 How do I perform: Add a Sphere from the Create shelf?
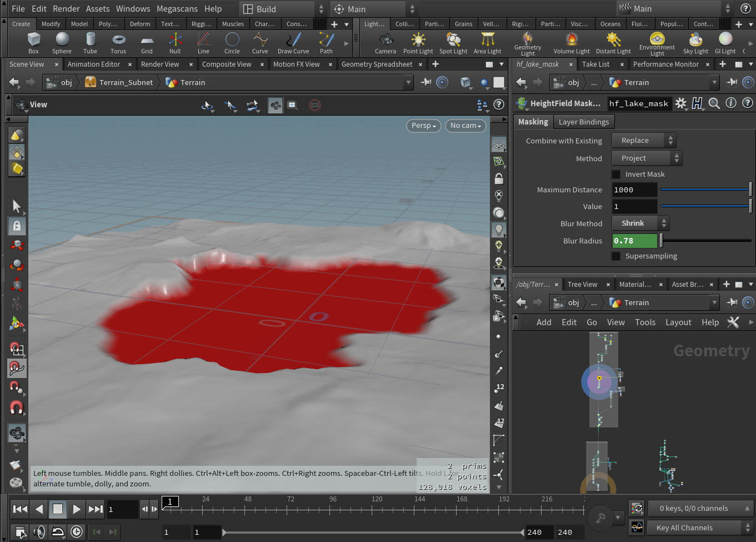click(x=62, y=42)
